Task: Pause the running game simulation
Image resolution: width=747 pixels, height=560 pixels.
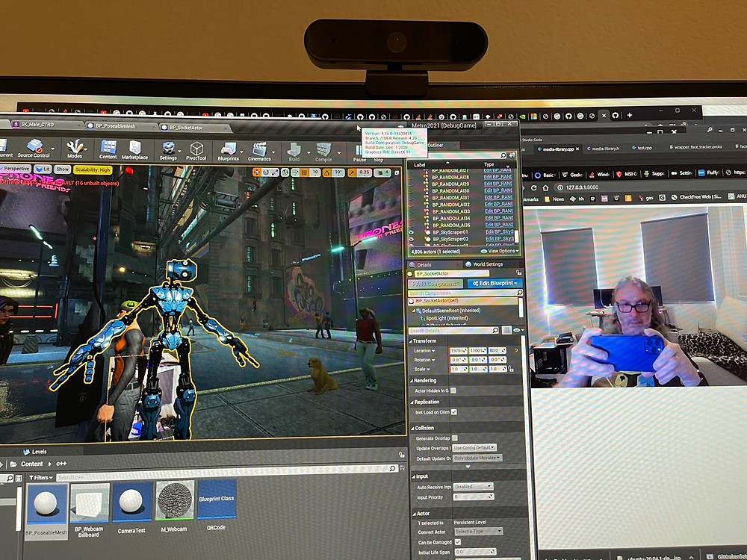Action: [359, 155]
